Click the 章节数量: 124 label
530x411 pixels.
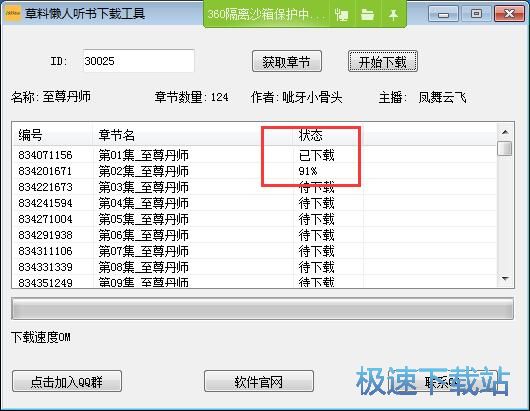(191, 97)
